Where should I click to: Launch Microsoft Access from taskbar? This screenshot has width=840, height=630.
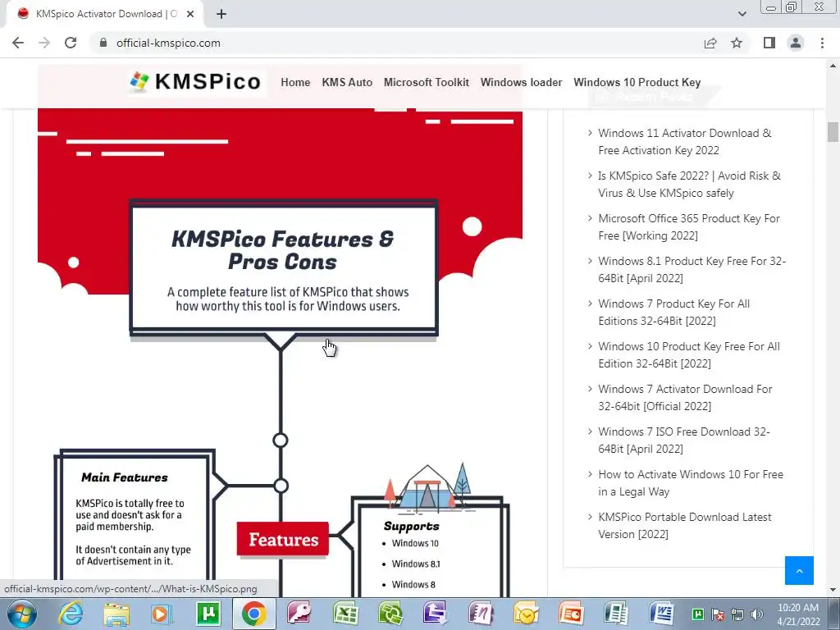tap(299, 614)
